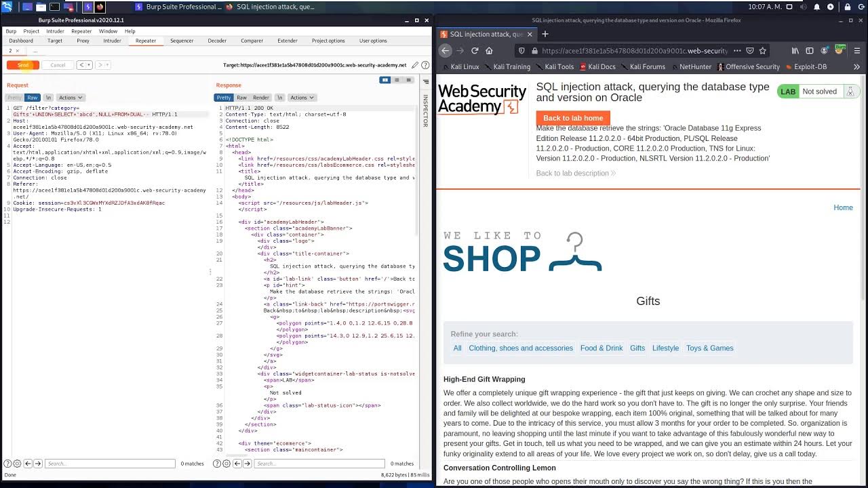Open the Firefox hamburger menu
The image size is (868, 488).
coord(857,50)
